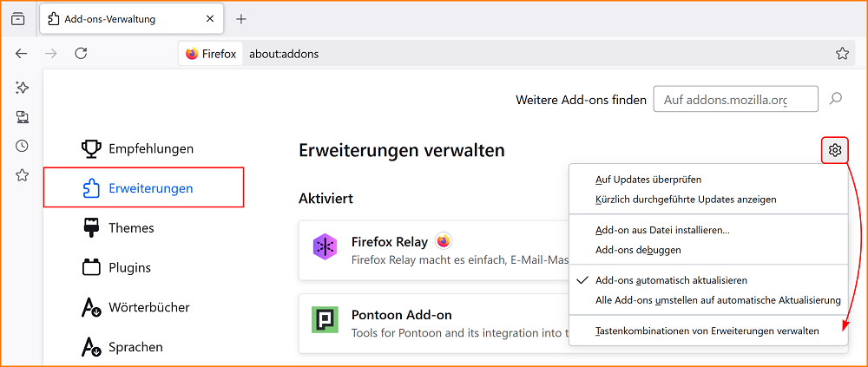Open the Firefox Relay extension card

[434, 250]
